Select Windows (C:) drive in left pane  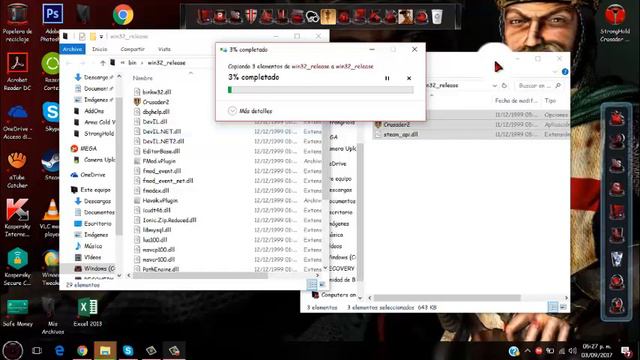(x=99, y=269)
